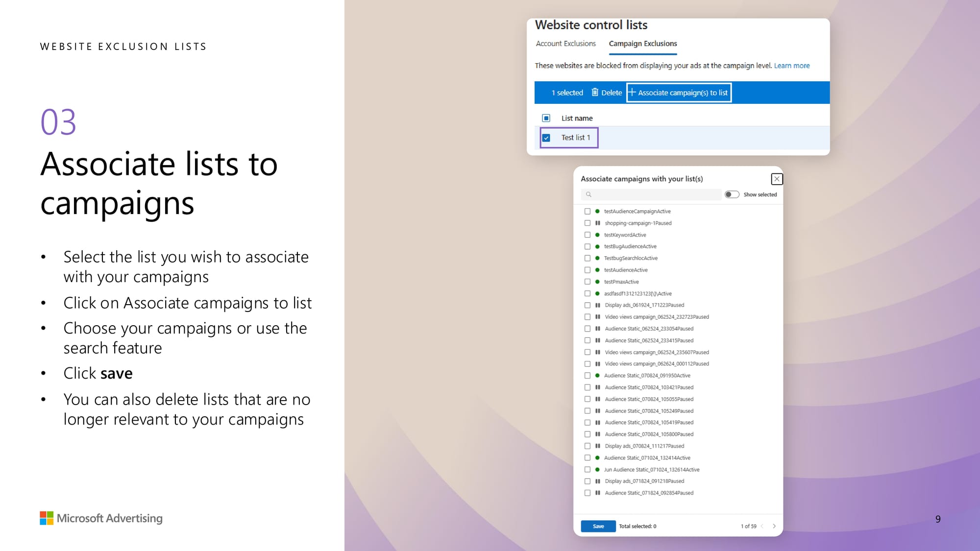Screen dimensions: 980x551
Task: Go to previous page of campaigns
Action: (762, 526)
